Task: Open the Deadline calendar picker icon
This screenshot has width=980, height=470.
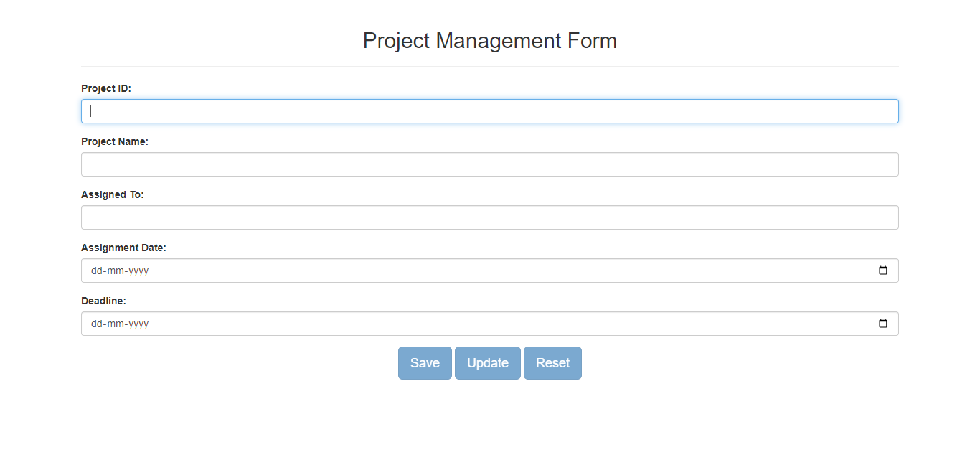Action: (x=883, y=324)
